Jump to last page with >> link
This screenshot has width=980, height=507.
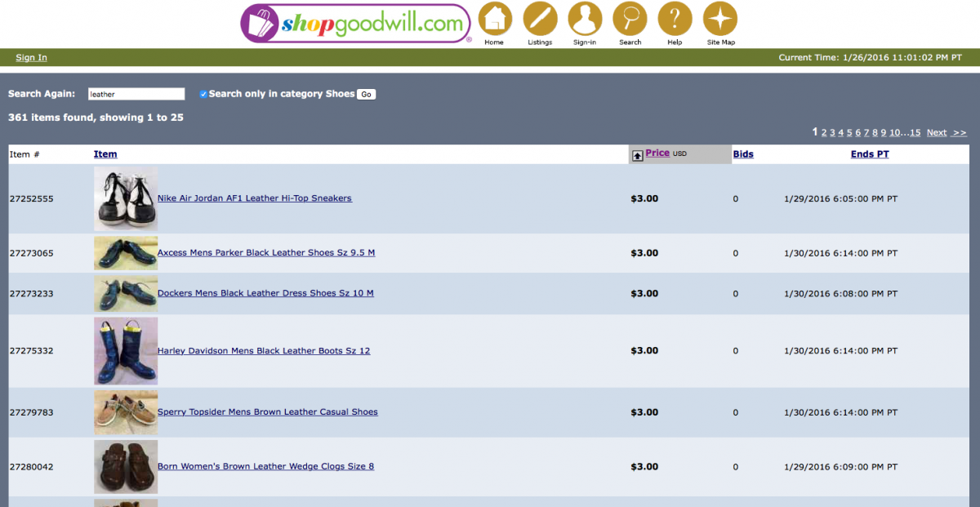tap(959, 132)
